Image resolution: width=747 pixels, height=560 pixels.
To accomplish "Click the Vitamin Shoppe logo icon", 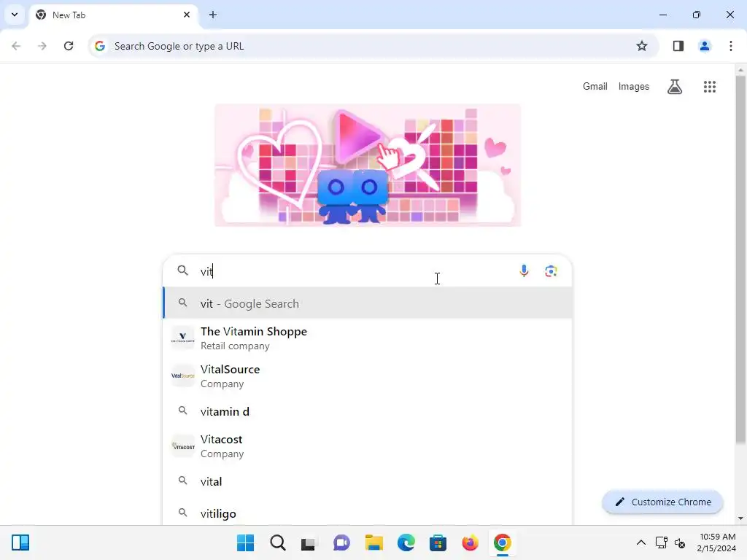I will (x=183, y=338).
